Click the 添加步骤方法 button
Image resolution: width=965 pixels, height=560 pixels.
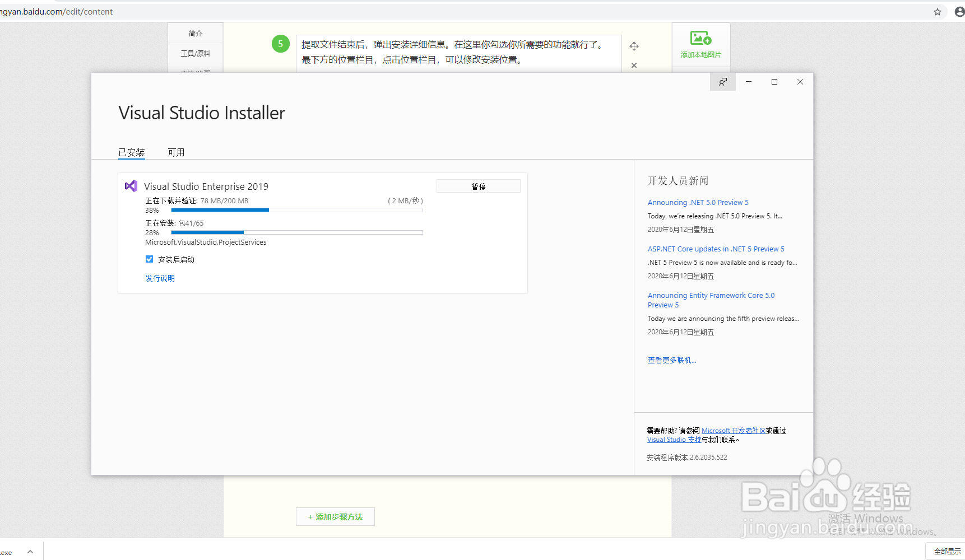coord(335,517)
